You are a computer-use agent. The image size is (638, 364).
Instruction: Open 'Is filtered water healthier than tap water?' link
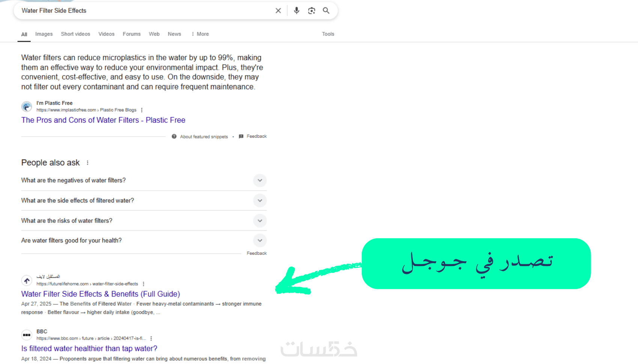coord(89,349)
